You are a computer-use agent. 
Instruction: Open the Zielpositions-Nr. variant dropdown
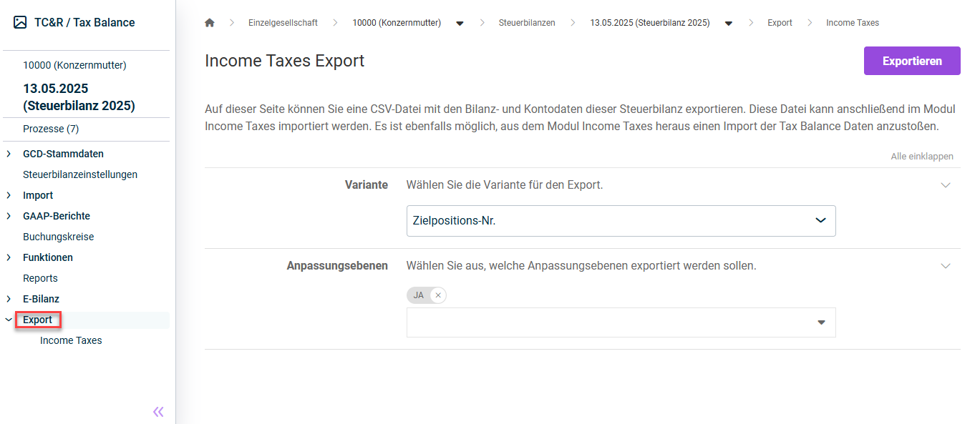coord(621,221)
